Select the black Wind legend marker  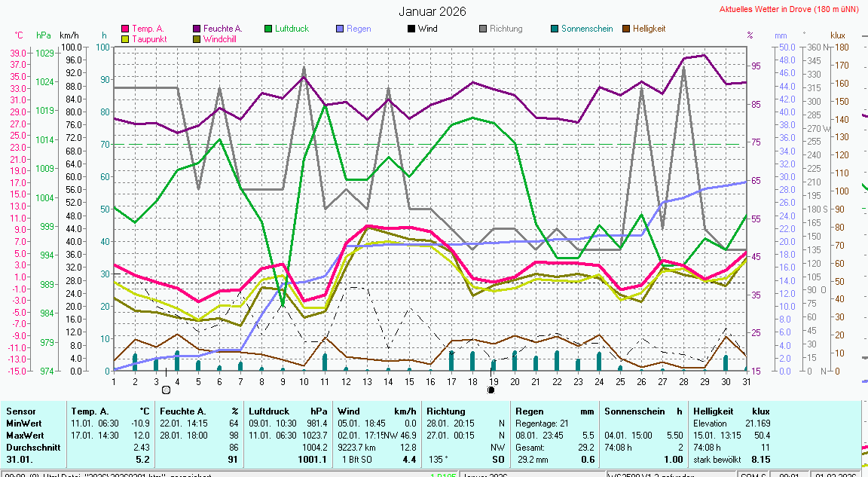411,29
